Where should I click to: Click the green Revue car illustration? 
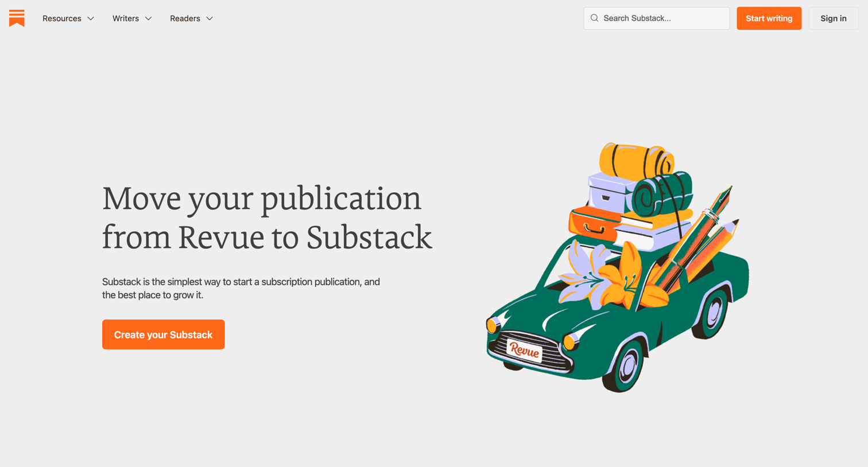(x=618, y=267)
